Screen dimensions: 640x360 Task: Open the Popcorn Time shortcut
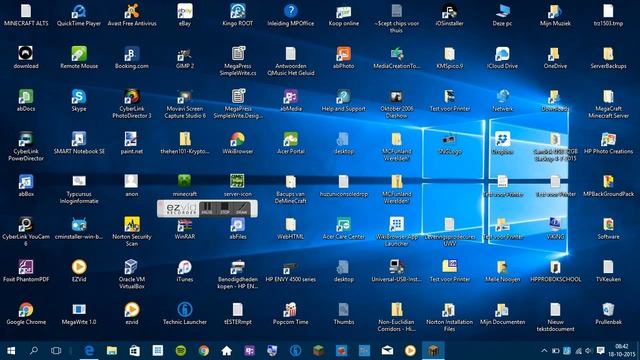291,313
